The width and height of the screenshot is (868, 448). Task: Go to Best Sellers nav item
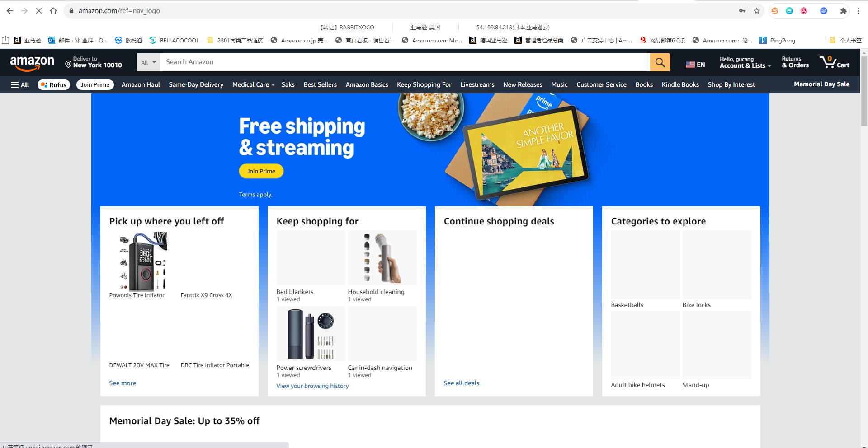(x=320, y=85)
